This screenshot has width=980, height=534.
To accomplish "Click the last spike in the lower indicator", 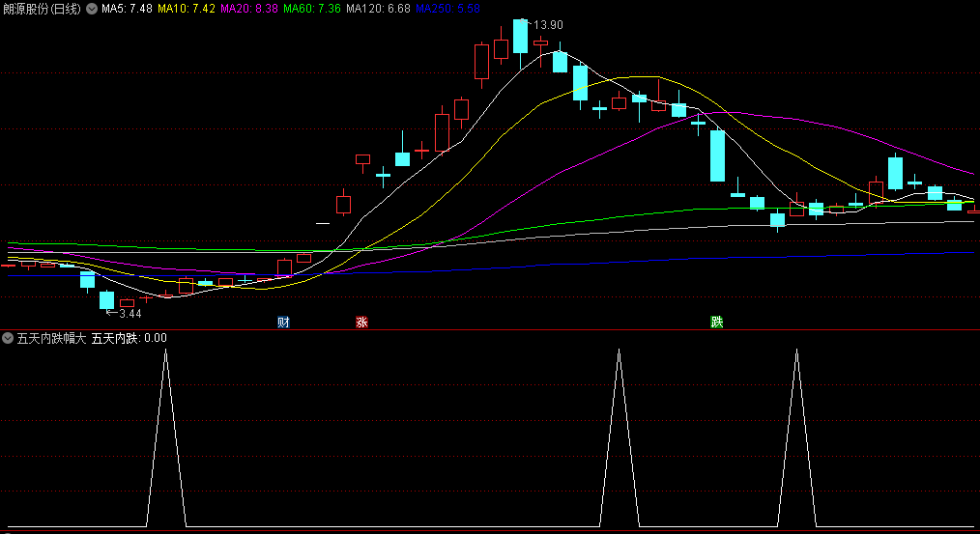I will pyautogui.click(x=796, y=437).
